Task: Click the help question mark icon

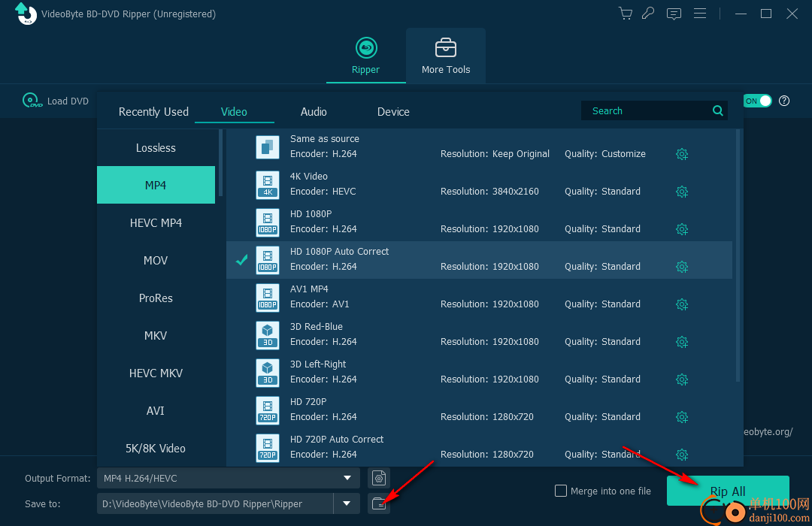Action: 784,101
